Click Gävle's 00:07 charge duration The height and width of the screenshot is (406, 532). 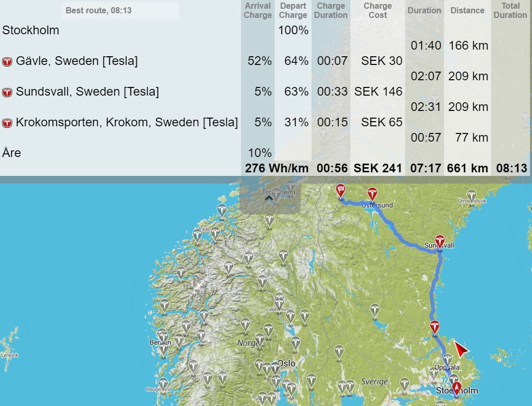[x=332, y=61]
